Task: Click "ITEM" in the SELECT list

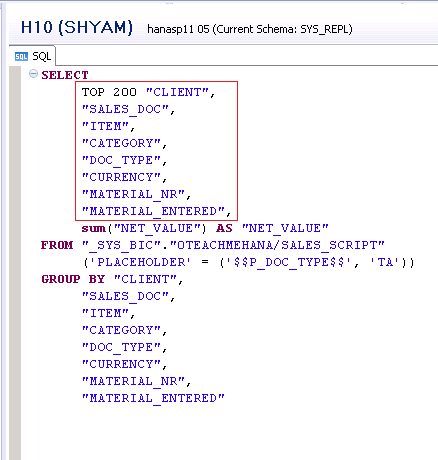Action: click(x=106, y=126)
